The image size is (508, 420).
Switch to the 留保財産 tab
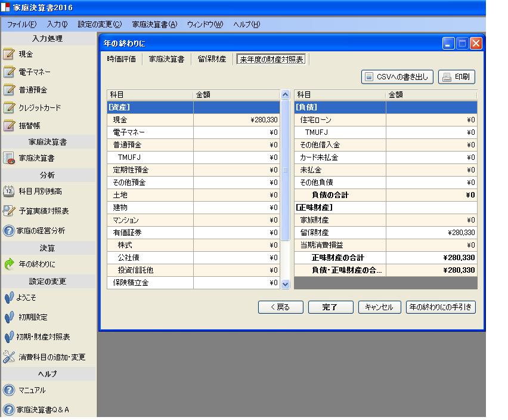click(x=212, y=59)
